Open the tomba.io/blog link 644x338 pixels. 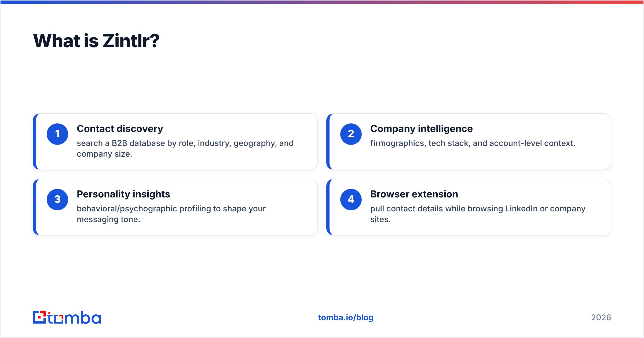(346, 318)
